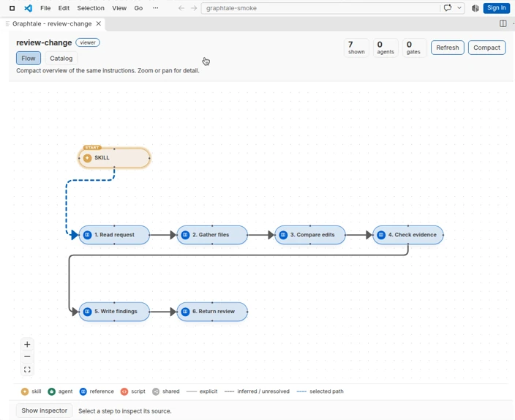
Task: Select the Graphtale - review-change tab
Action: point(52,23)
